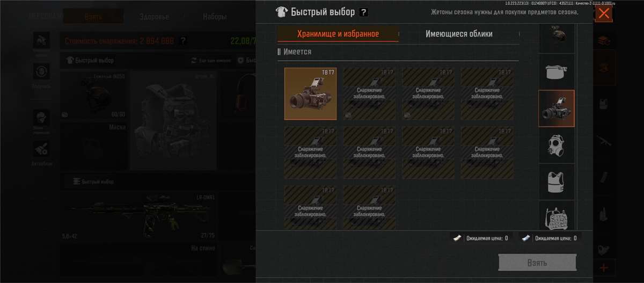Select the gas mask slot icon
Image resolution: width=644 pixels, height=283 pixels.
(x=557, y=145)
